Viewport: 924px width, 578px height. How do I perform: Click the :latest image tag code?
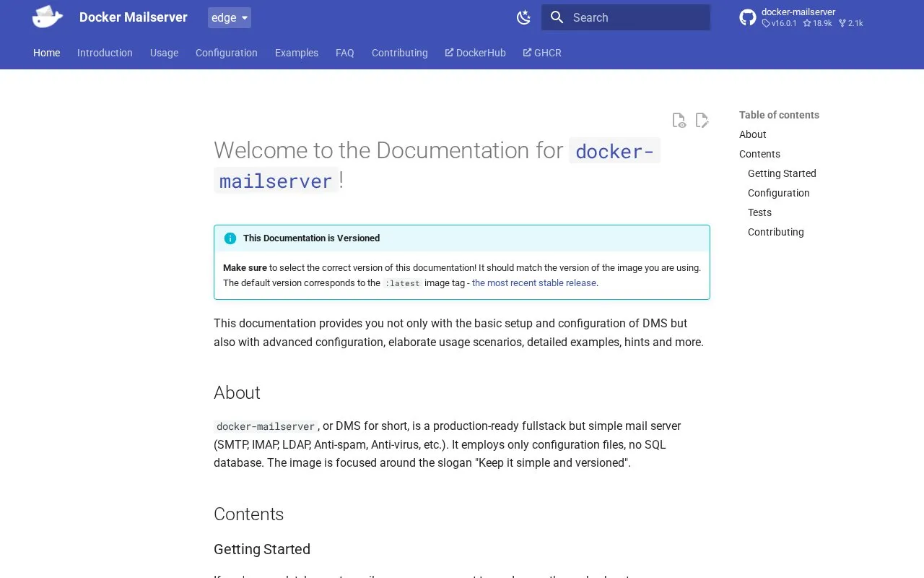click(402, 283)
